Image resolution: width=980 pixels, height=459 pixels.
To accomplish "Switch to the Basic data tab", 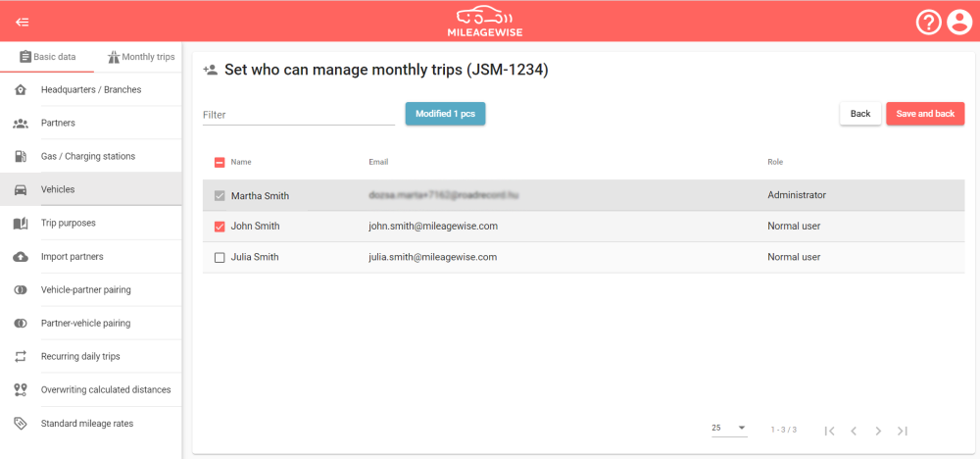I will pyautogui.click(x=47, y=57).
